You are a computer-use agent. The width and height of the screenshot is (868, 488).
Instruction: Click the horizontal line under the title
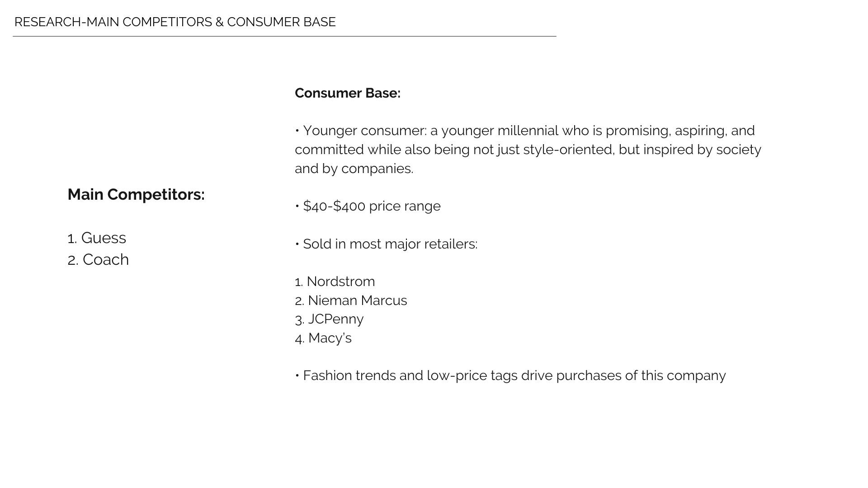(x=284, y=36)
